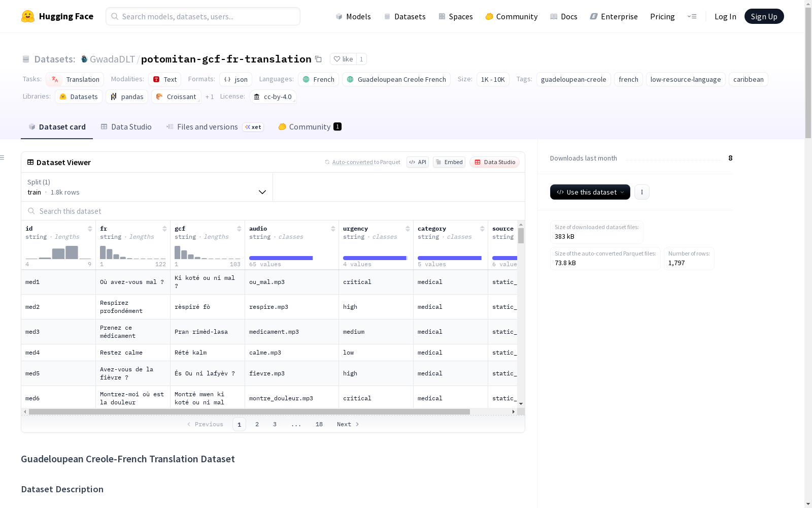Click the cell 'Rété kalm'
Image resolution: width=812 pixels, height=508 pixels.
[207, 353]
